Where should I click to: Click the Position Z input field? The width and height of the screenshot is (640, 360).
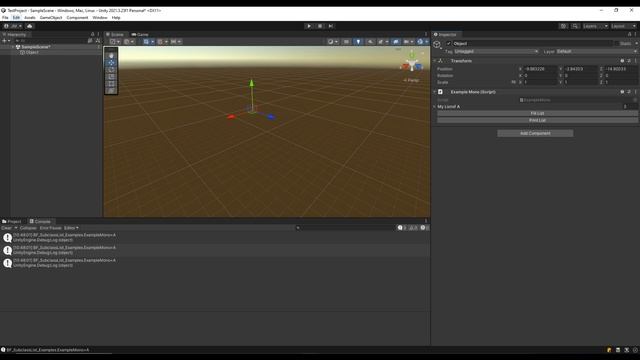pyautogui.click(x=621, y=69)
